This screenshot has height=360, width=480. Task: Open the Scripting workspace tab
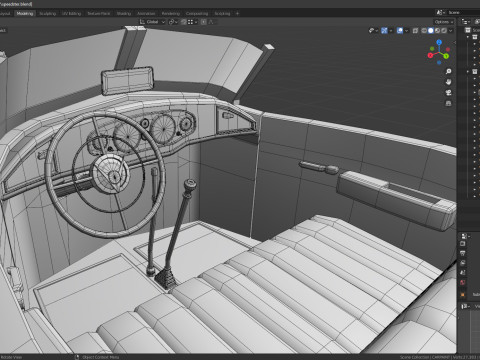[x=222, y=13]
